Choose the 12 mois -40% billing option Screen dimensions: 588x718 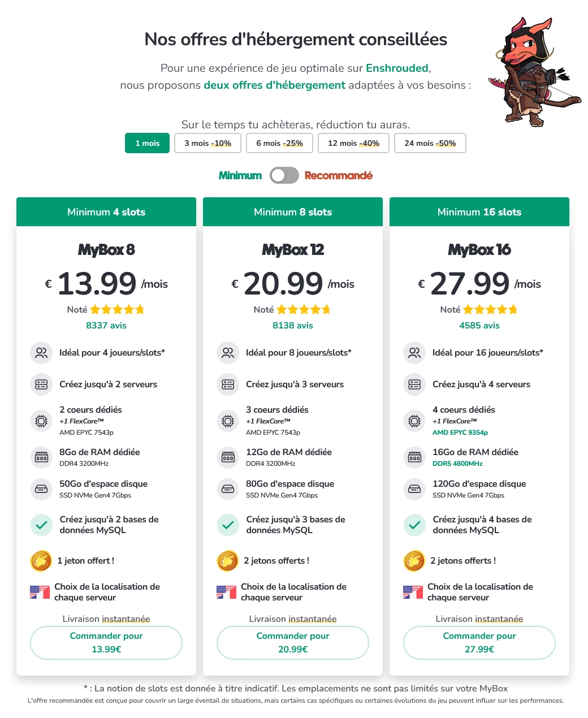coord(353,143)
